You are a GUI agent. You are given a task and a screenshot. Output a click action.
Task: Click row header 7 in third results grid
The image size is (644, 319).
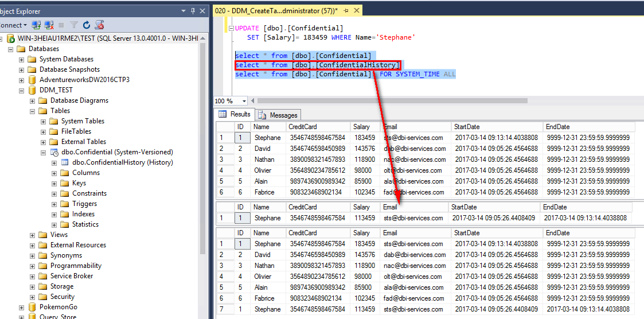(225, 309)
